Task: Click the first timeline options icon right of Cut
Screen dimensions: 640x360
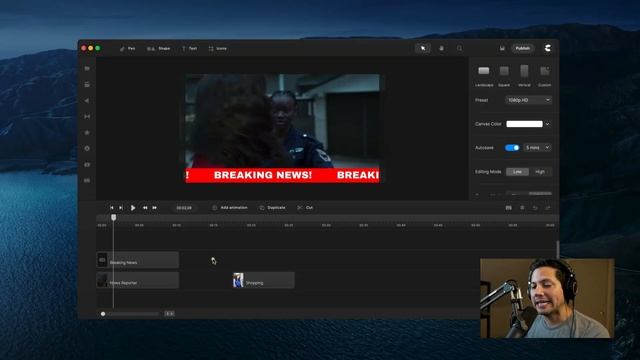Action: coord(509,208)
